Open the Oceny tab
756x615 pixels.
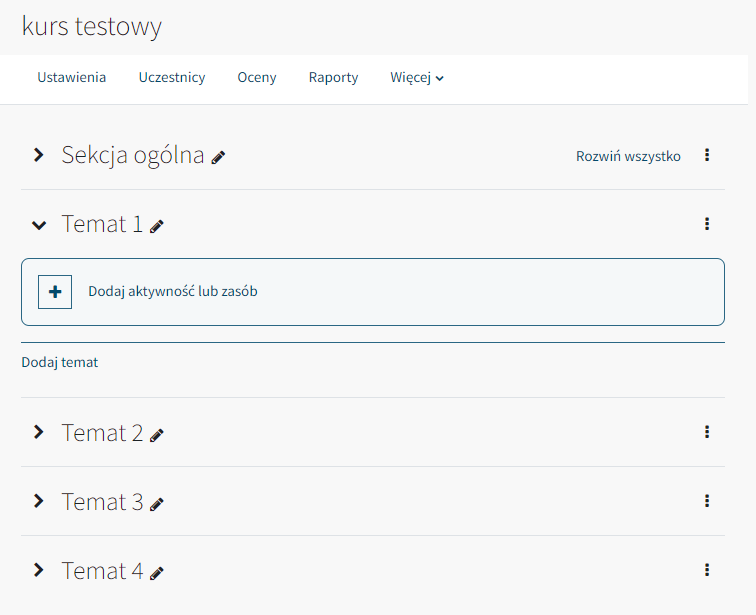point(256,78)
